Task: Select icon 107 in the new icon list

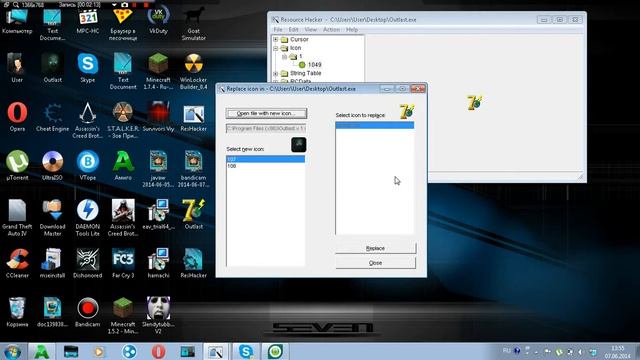Action: (x=265, y=159)
